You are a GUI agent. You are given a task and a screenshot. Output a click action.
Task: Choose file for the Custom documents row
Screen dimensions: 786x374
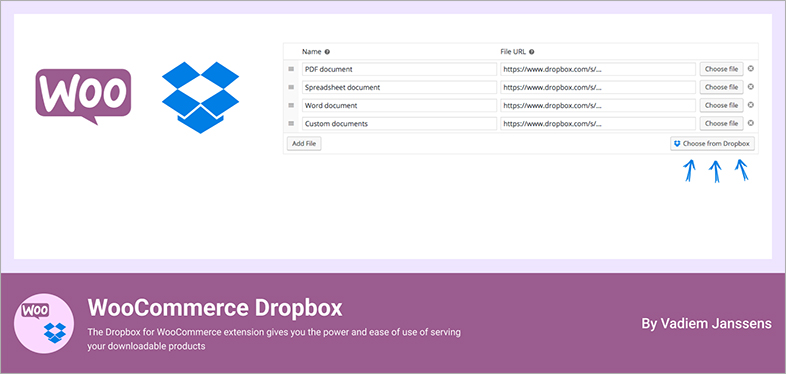(x=722, y=123)
